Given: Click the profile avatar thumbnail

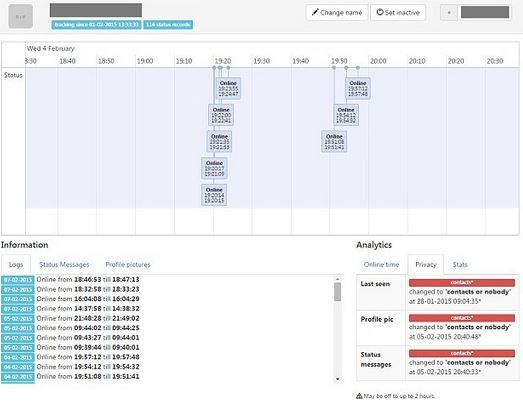Looking at the screenshot, I should [21, 16].
